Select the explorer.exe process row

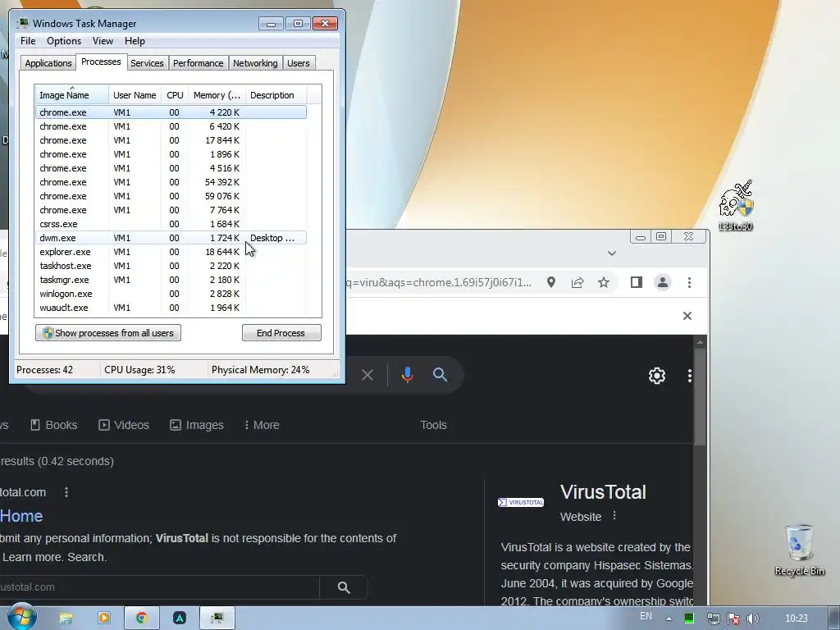(171, 252)
